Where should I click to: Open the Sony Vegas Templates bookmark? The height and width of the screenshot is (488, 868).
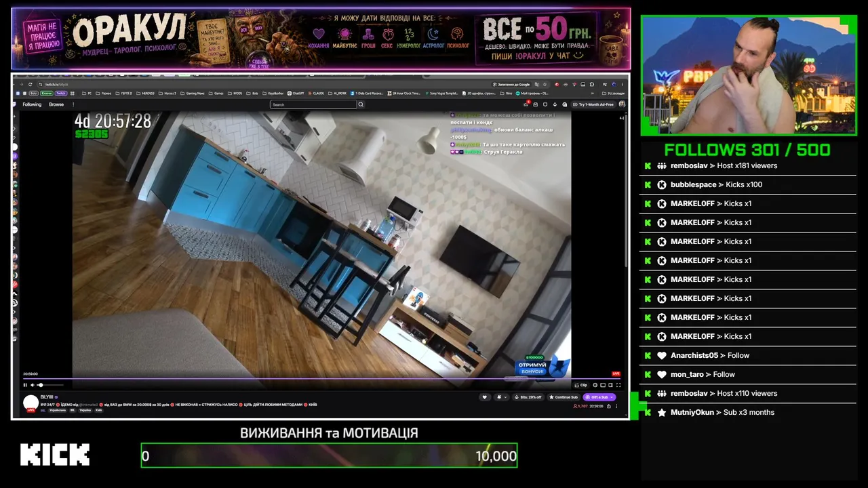point(441,93)
